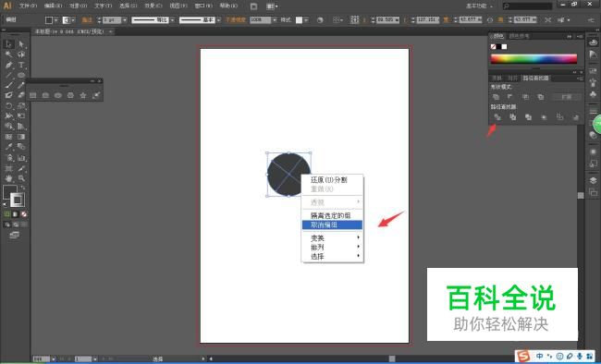Click the Outline pathfinder icon

point(559,117)
